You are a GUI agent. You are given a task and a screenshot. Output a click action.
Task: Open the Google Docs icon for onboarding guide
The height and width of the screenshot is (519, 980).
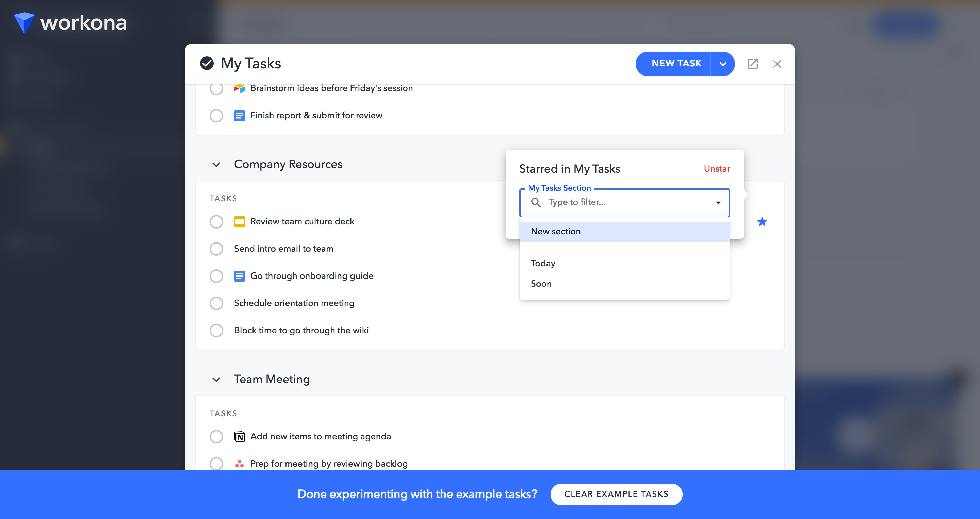click(x=239, y=276)
